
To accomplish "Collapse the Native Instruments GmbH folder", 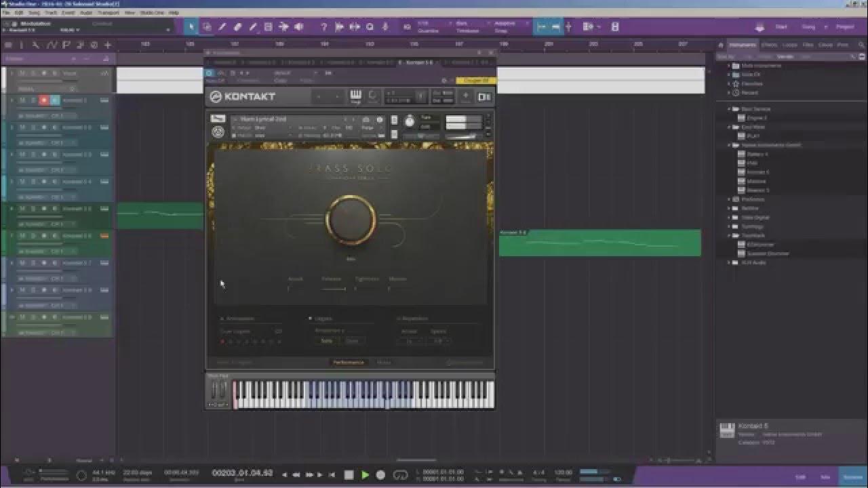I will 730,145.
